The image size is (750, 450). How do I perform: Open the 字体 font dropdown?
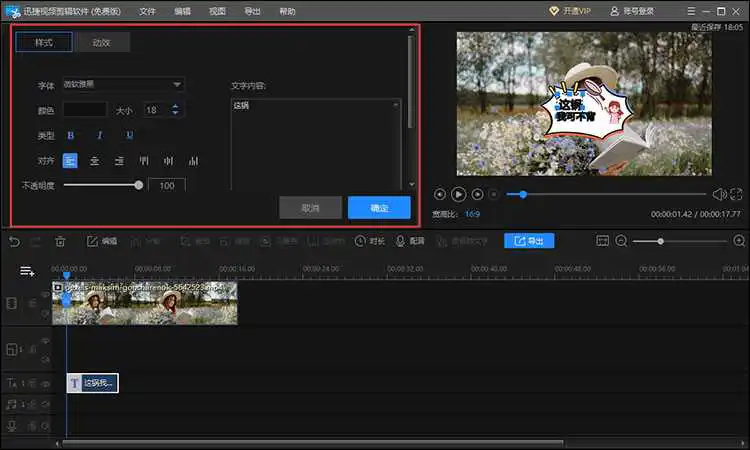tap(123, 85)
